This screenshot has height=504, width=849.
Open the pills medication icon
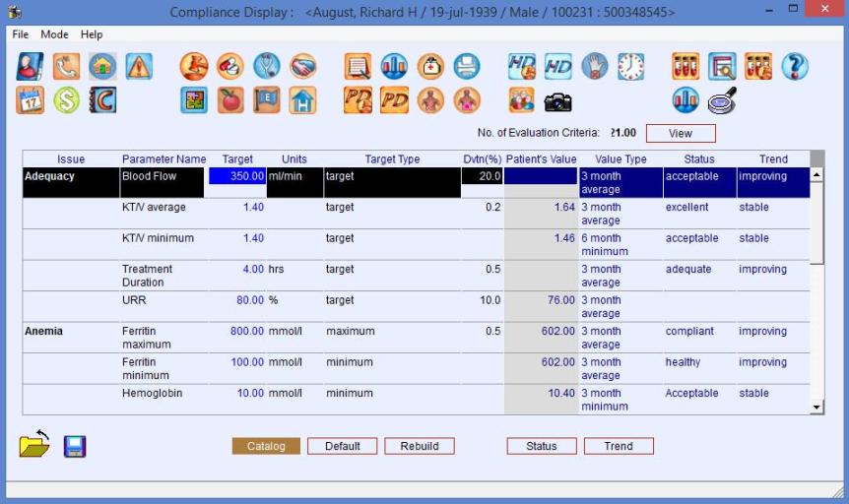[230, 67]
